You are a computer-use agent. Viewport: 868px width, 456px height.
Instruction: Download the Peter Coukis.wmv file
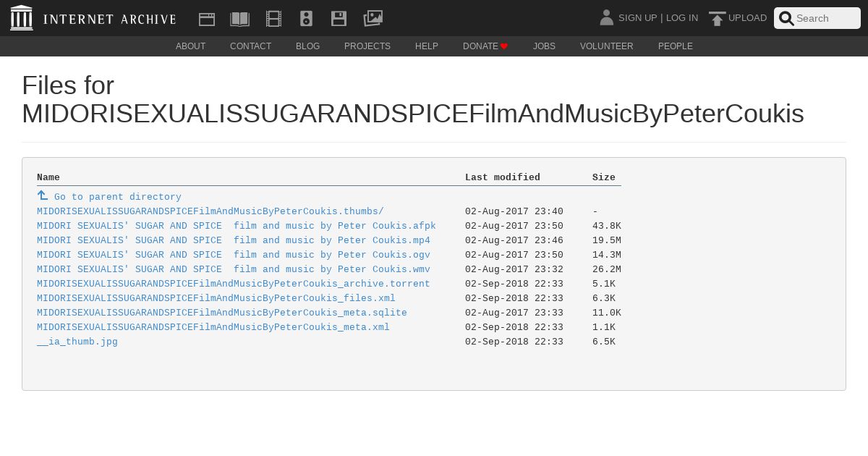tap(234, 269)
